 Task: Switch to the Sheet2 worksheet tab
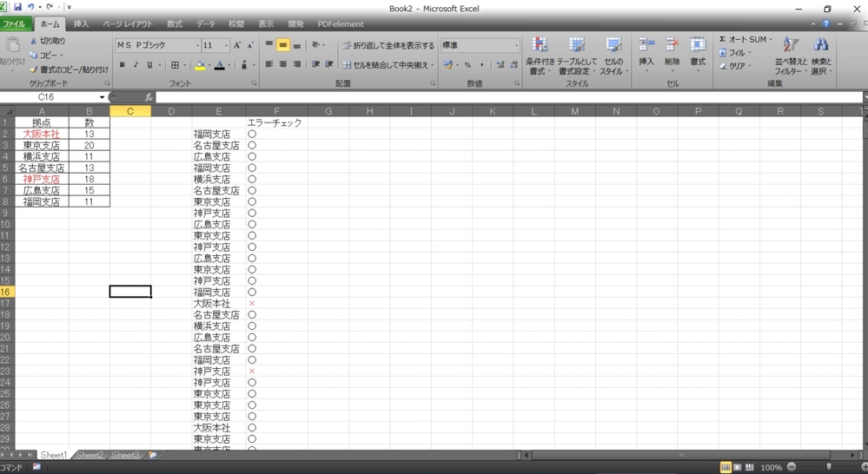89,455
